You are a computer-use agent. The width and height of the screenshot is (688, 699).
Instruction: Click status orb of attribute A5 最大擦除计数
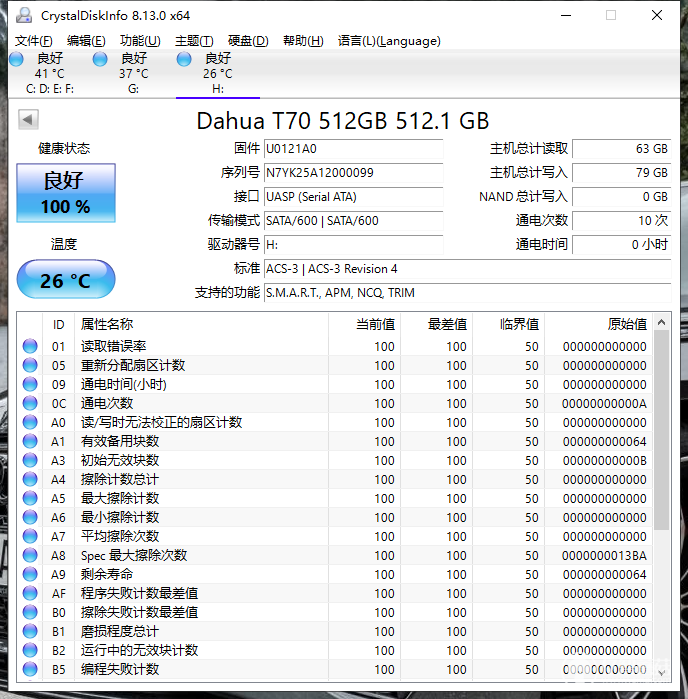tap(30, 498)
